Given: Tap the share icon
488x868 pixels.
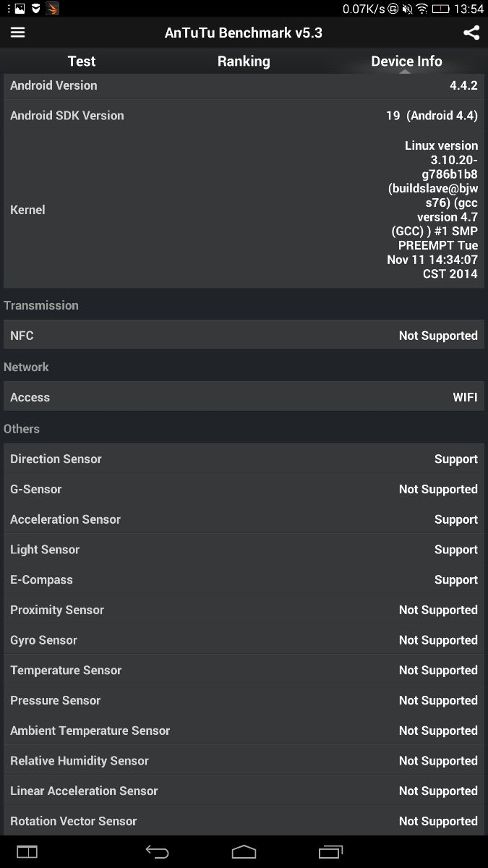Looking at the screenshot, I should point(471,33).
